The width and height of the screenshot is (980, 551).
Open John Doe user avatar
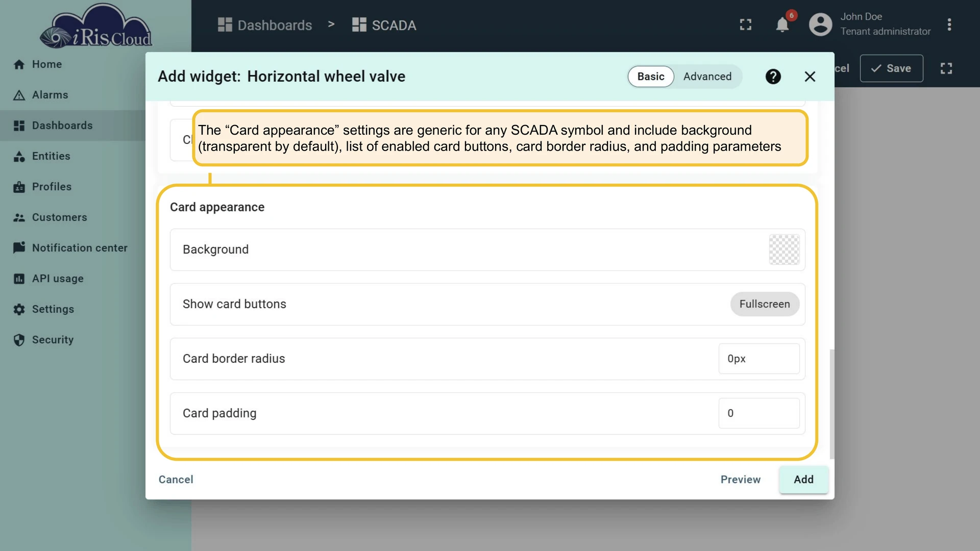(x=820, y=24)
